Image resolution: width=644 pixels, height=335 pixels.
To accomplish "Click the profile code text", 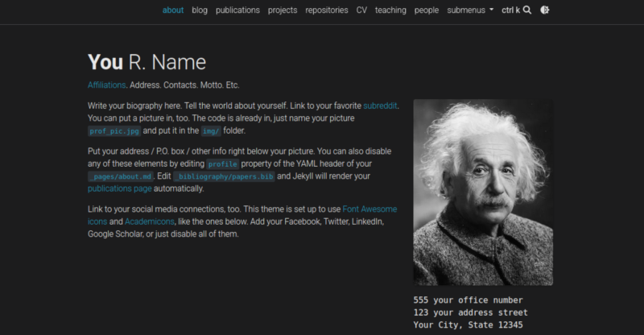I will [222, 164].
